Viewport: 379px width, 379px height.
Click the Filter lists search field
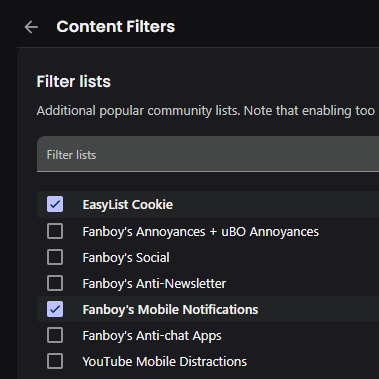[x=208, y=154]
